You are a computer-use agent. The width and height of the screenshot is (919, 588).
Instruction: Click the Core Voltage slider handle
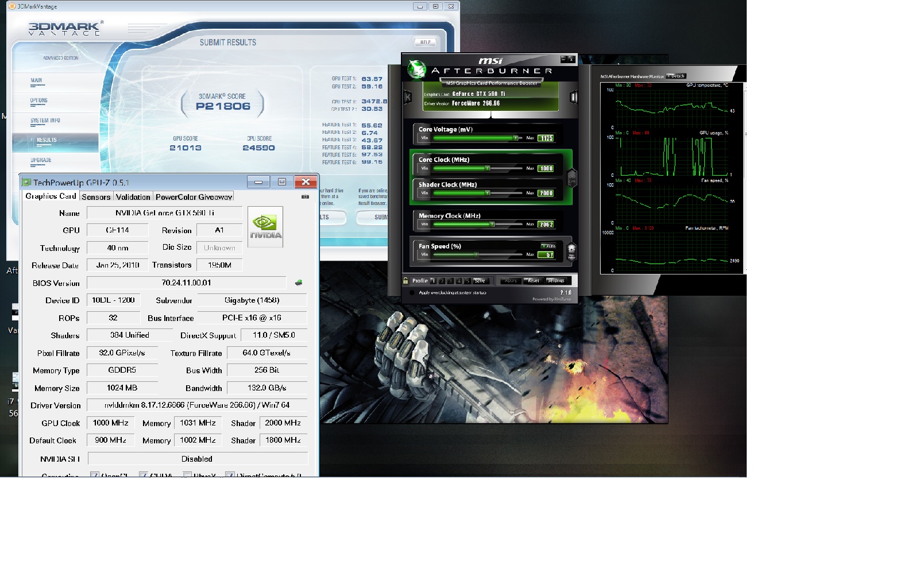pos(516,138)
